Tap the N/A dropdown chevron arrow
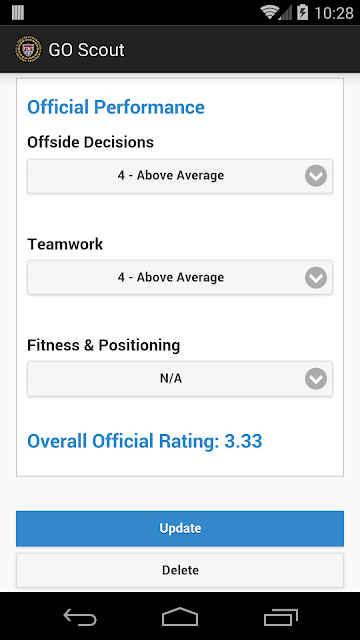 (x=316, y=379)
